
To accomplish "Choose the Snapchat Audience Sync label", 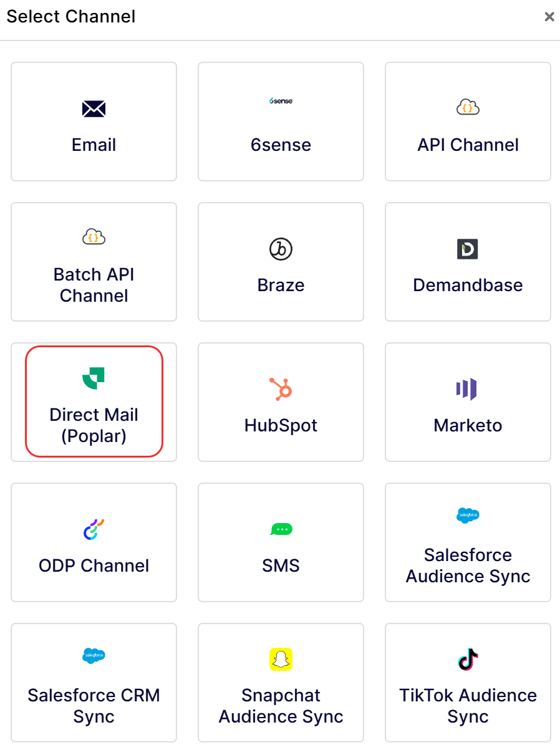I will click(x=281, y=706).
